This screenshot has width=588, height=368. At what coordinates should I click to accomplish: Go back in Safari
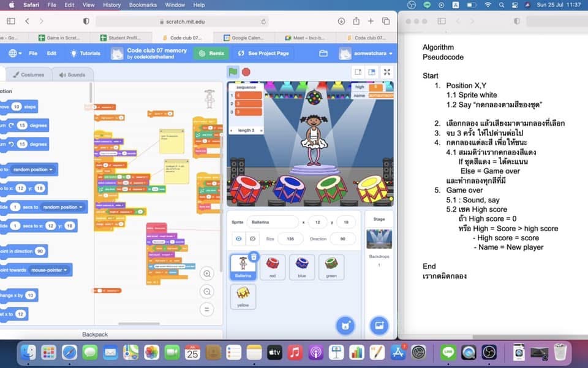[27, 21]
